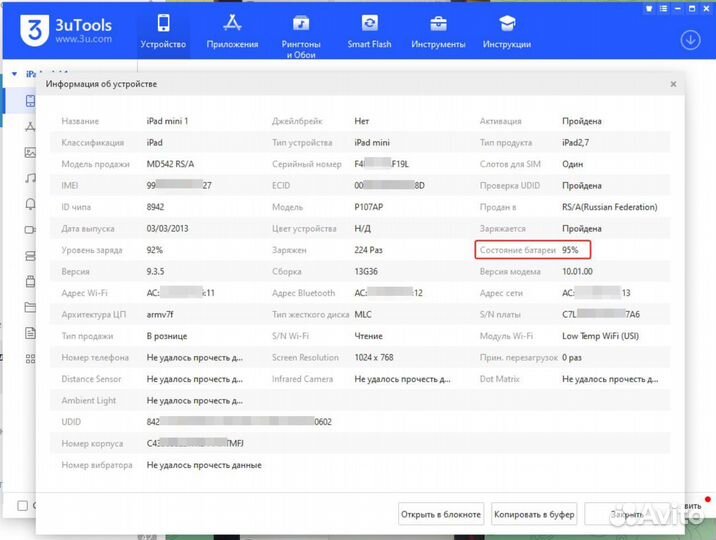
Task: Open the Smart Flash section
Action: pos(369,31)
